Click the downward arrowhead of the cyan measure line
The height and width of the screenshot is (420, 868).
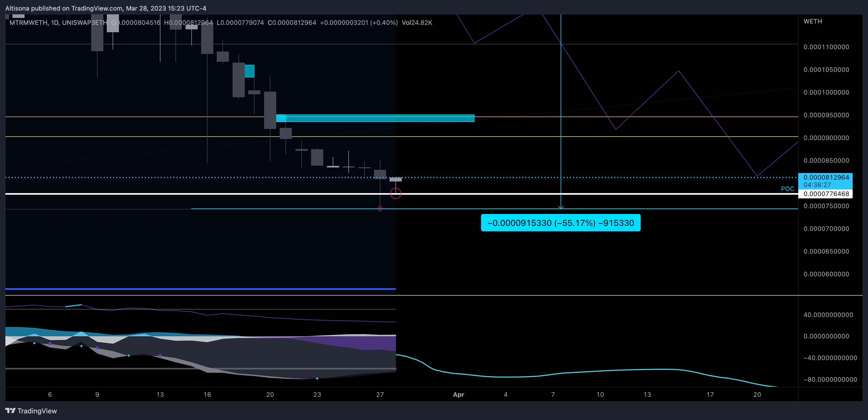[x=561, y=207]
